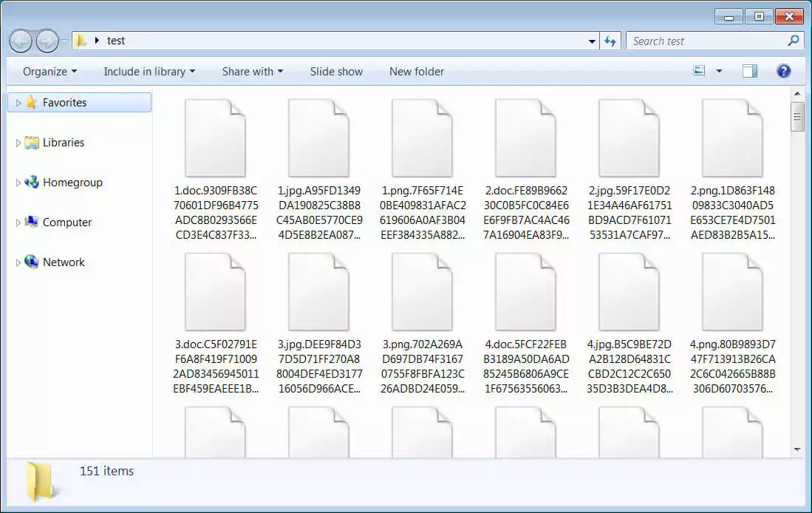Click the Refresh button beside address bar

pyautogui.click(x=610, y=41)
